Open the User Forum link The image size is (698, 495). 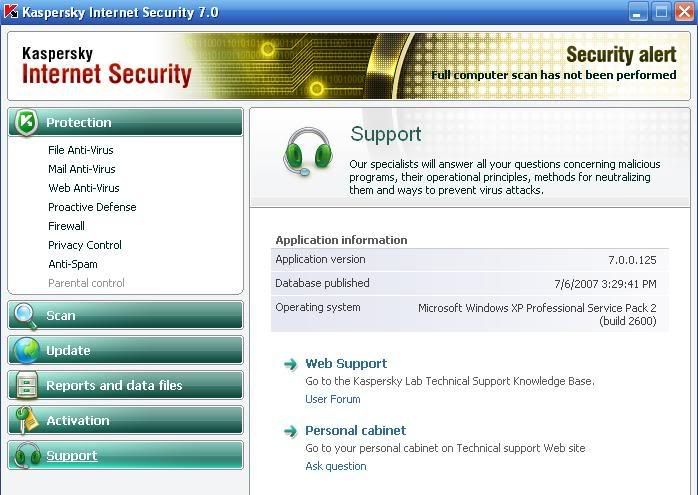(x=333, y=399)
